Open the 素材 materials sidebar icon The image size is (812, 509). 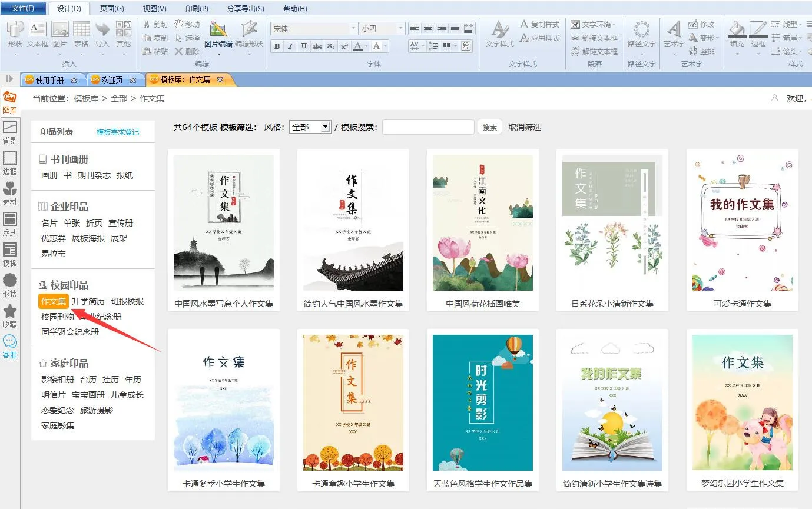click(10, 194)
